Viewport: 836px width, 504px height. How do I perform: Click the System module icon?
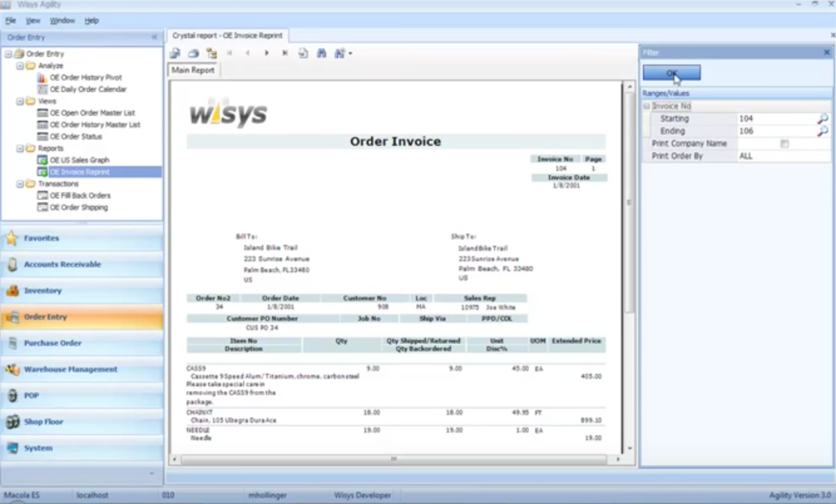point(12,448)
